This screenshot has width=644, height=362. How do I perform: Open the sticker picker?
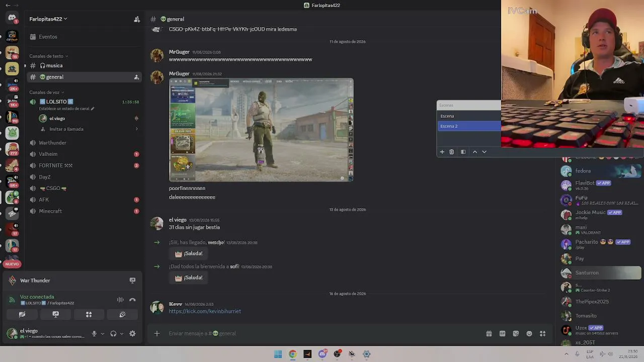[x=516, y=333]
